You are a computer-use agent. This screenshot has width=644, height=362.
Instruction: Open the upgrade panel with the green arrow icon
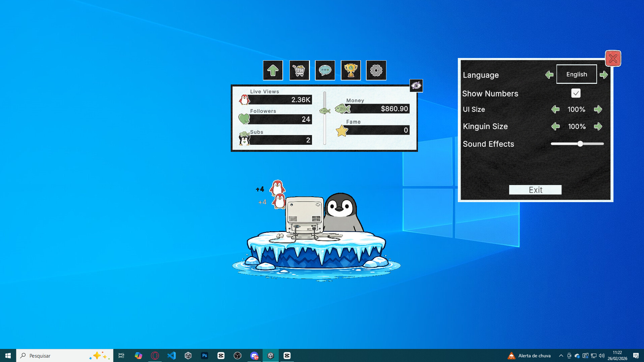273,70
